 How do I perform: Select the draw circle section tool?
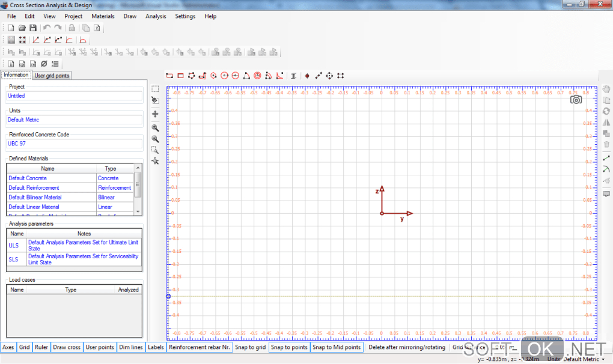[225, 76]
